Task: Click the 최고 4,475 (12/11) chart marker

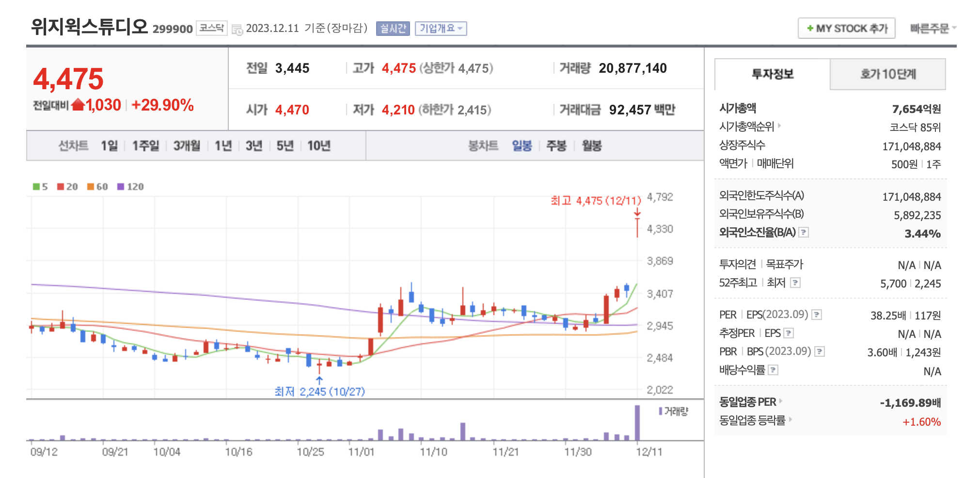Action: tap(596, 200)
